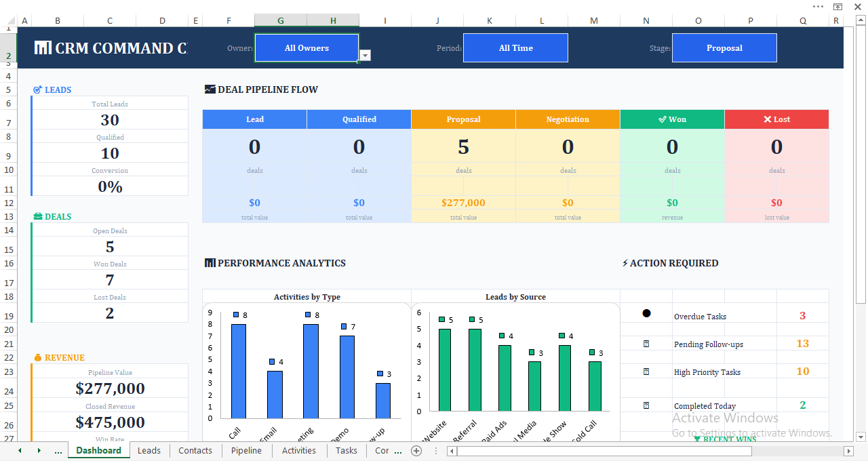Viewport: 868px width, 461px height.
Task: Click the orange Proposal stage header
Action: tap(464, 119)
